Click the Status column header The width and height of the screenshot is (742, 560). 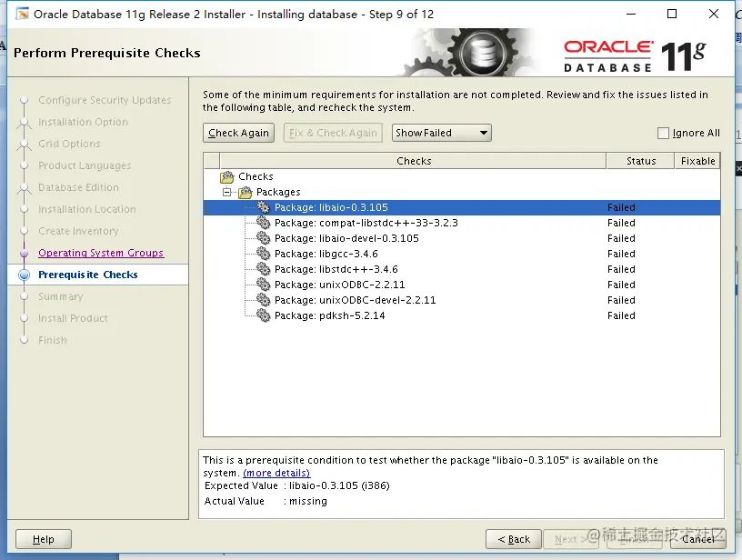click(641, 161)
